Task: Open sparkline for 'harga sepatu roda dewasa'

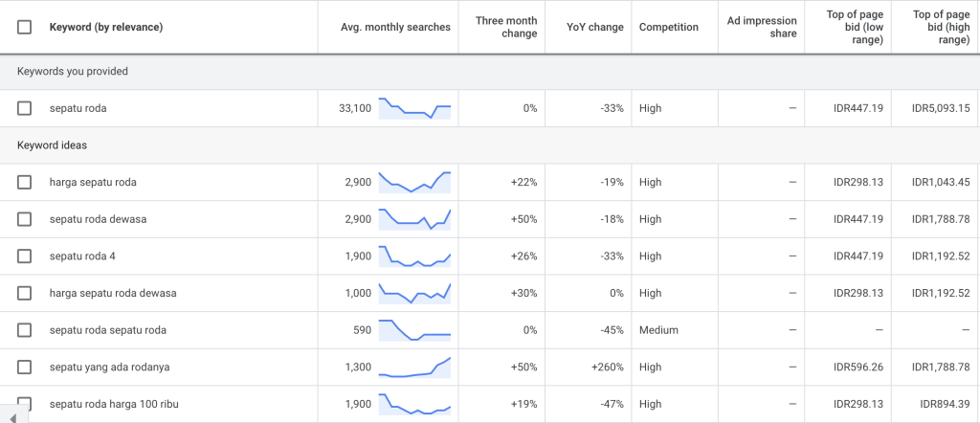Action: tap(415, 293)
